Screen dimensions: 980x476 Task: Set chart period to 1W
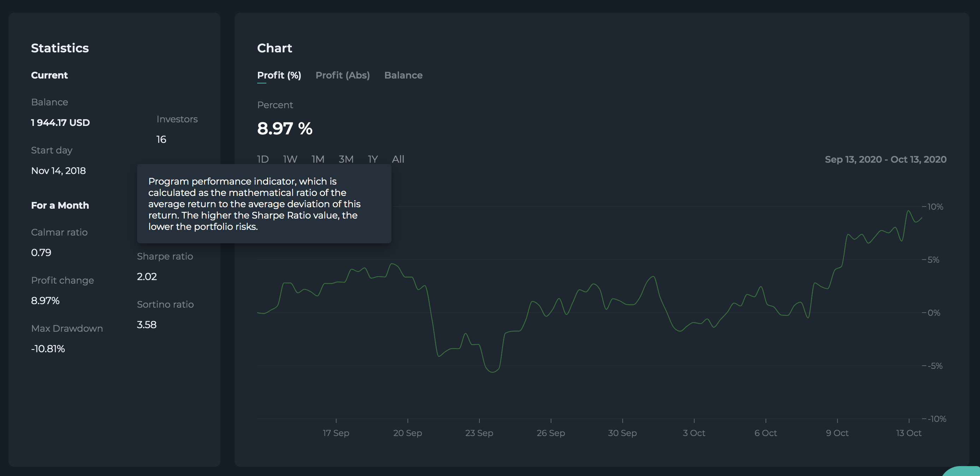290,159
